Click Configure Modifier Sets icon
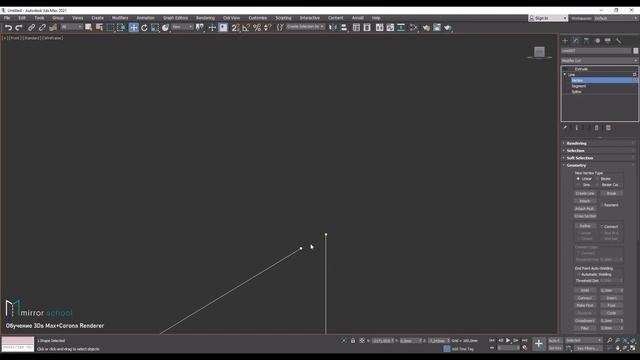Screen dimensions: 640x360 [x=608, y=128]
